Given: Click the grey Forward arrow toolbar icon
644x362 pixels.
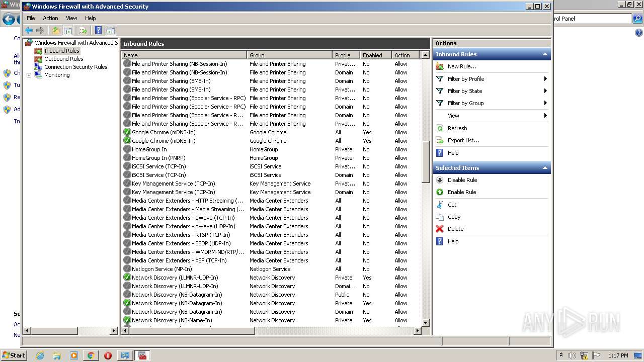Looking at the screenshot, I should pos(40,31).
